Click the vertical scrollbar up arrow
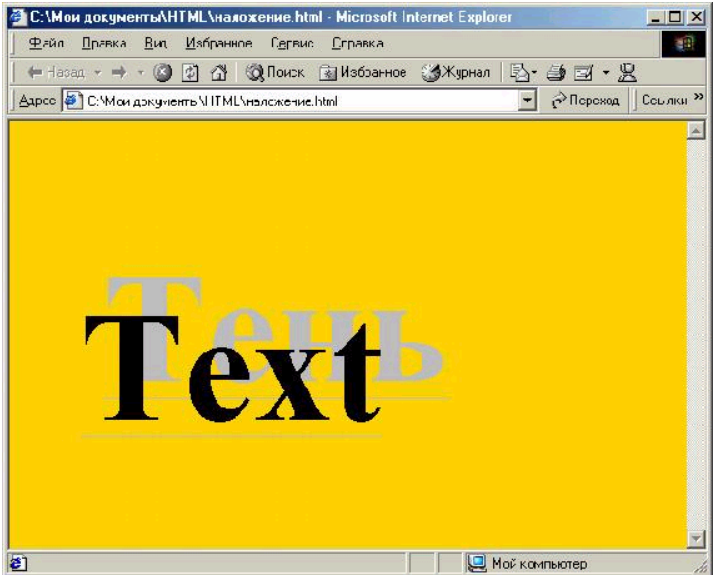 [x=696, y=130]
